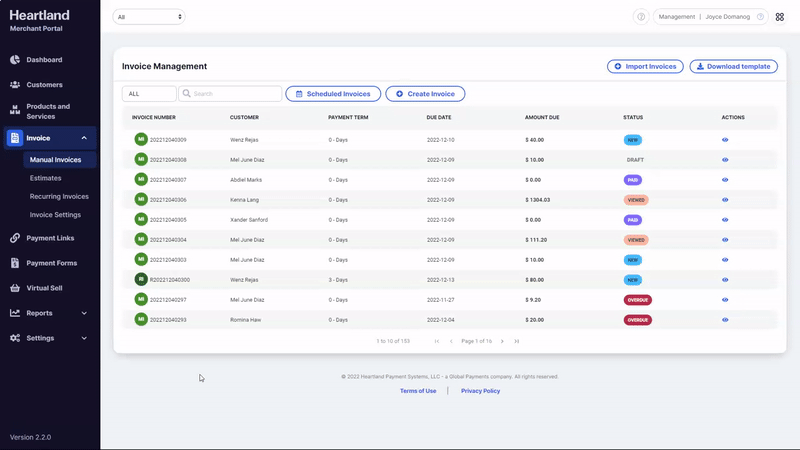View Xander Sanford invoice via eye icon
The image size is (800, 450).
pos(725,220)
